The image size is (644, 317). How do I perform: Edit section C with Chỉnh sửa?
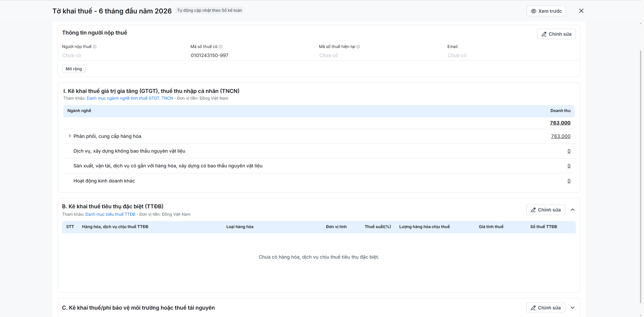(x=546, y=308)
